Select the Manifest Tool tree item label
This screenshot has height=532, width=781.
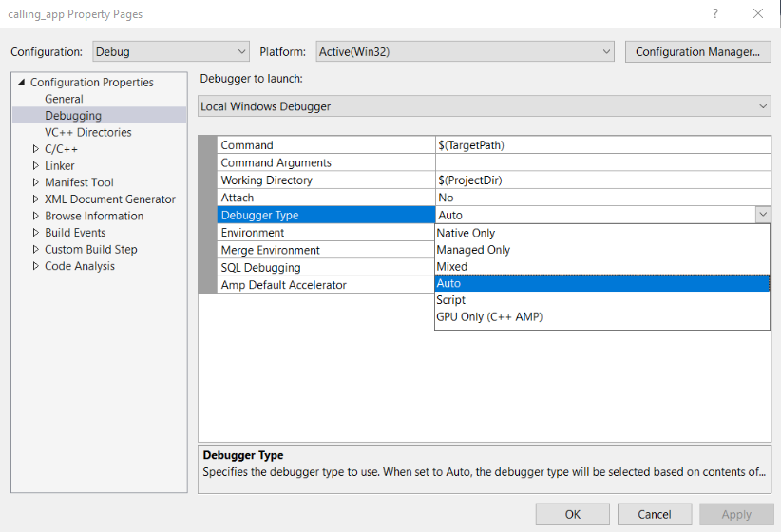point(79,182)
